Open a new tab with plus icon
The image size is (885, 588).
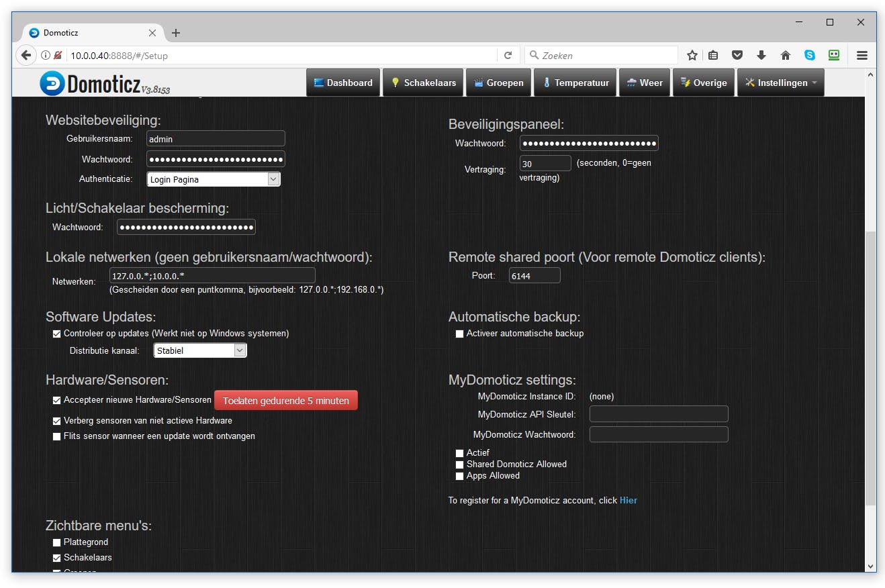point(176,33)
